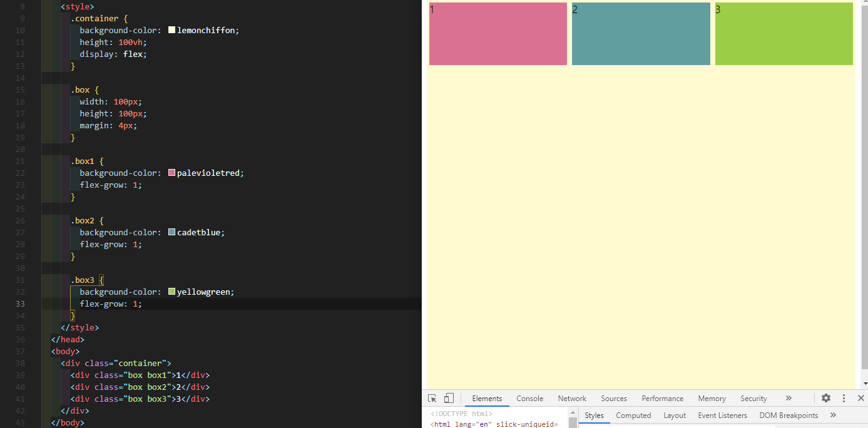Click the 'display: flex;' line

[x=113, y=54]
